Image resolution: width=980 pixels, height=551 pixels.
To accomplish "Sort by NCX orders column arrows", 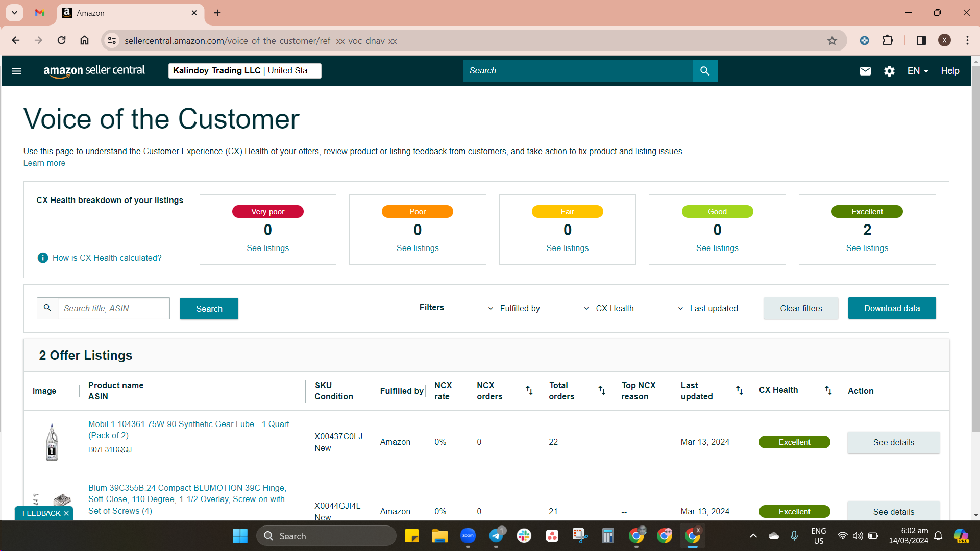I will (x=529, y=390).
